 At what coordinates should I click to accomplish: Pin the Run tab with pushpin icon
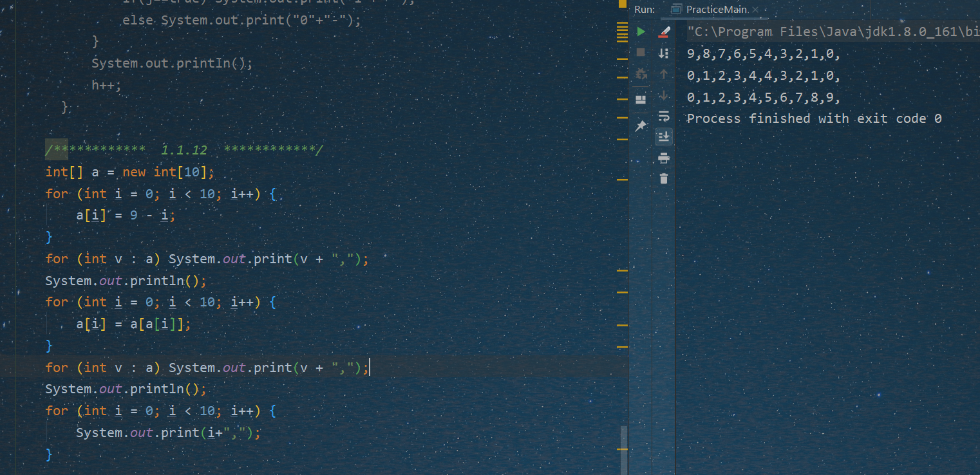pyautogui.click(x=641, y=126)
